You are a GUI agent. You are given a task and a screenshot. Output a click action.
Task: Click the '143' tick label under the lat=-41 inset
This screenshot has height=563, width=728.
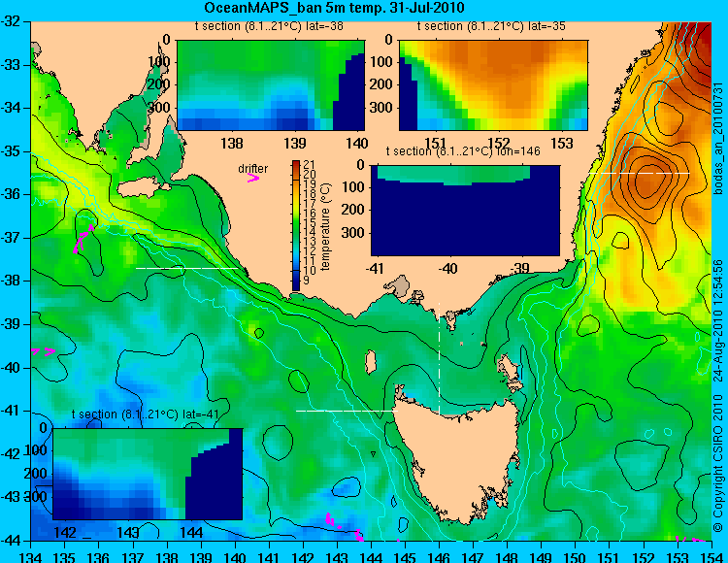(x=128, y=532)
